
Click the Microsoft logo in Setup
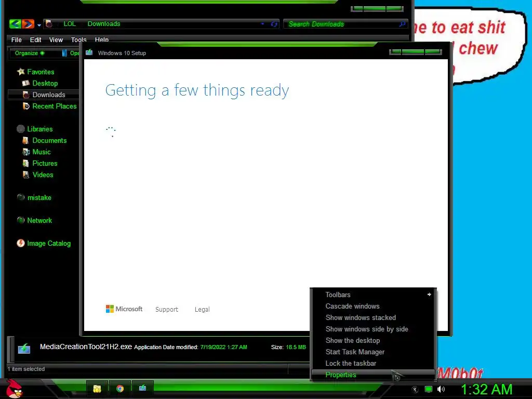point(124,309)
